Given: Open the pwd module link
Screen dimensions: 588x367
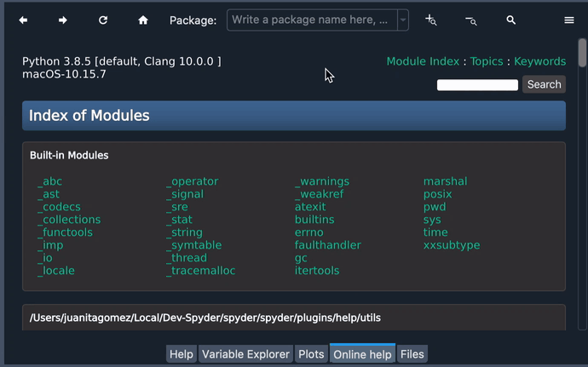Looking at the screenshot, I should click(x=435, y=207).
